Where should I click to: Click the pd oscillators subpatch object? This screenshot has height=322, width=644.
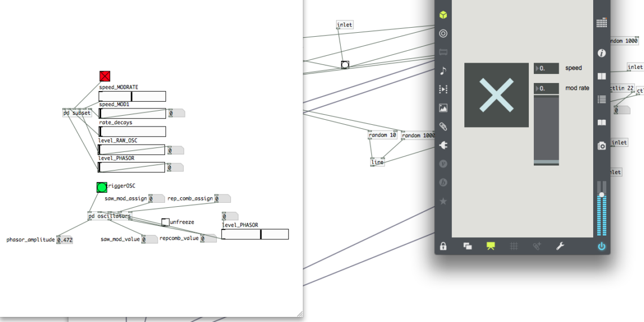110,216
